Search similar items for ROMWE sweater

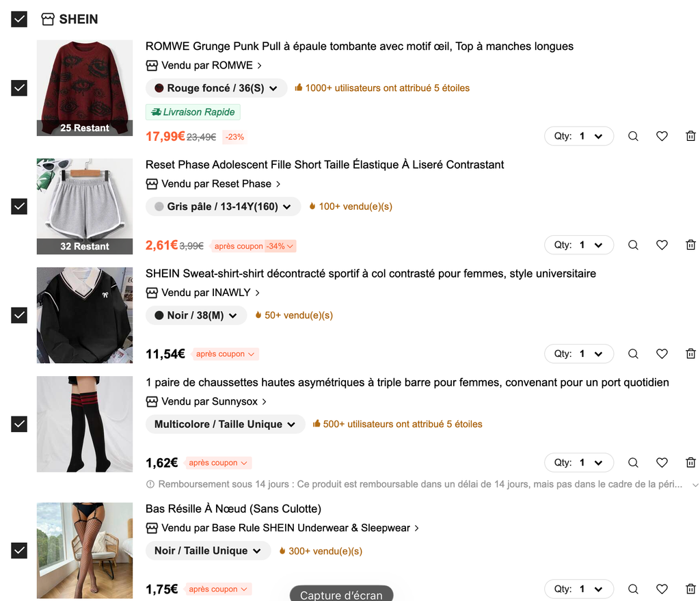pos(633,136)
